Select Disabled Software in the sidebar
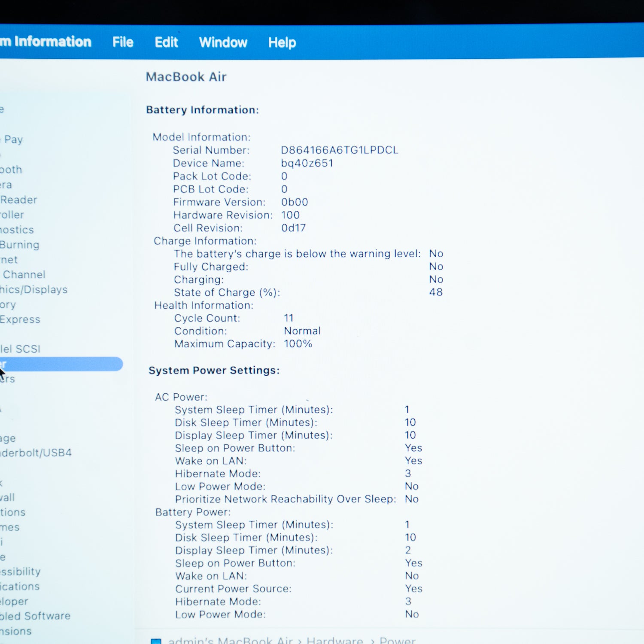Screen dimensions: 644x644 [x=35, y=616]
